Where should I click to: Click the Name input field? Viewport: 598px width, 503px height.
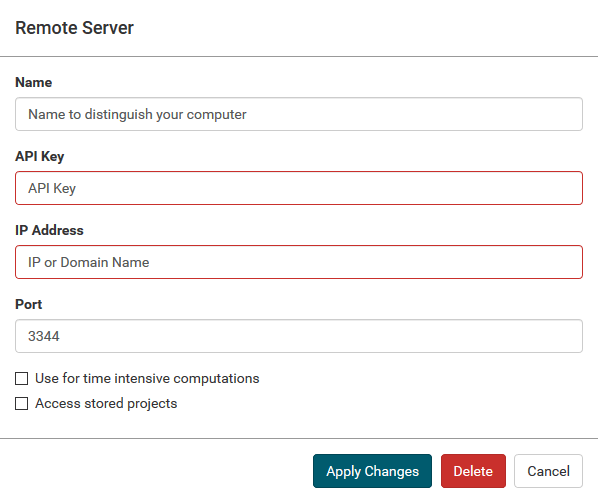click(x=299, y=114)
